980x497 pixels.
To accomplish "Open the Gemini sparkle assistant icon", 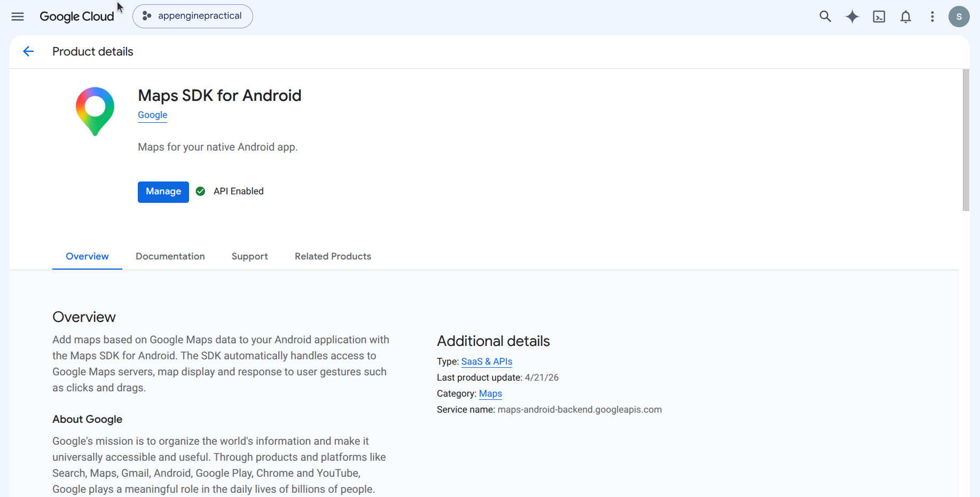I will (x=852, y=17).
